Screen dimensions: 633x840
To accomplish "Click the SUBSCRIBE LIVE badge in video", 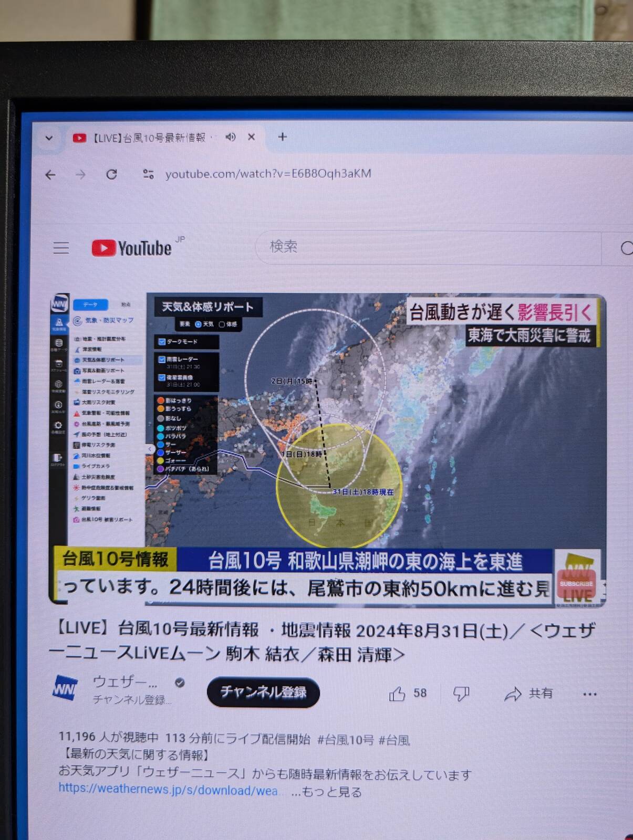I will pyautogui.click(x=577, y=578).
